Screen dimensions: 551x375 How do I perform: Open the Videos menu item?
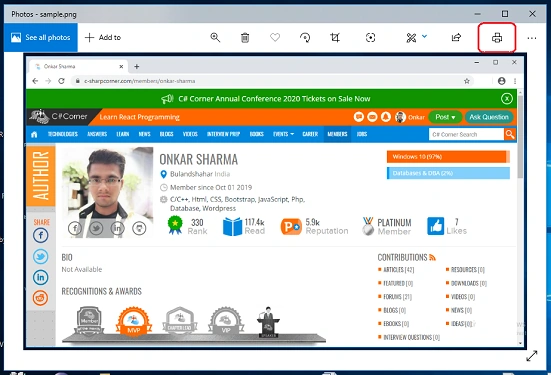[190, 134]
